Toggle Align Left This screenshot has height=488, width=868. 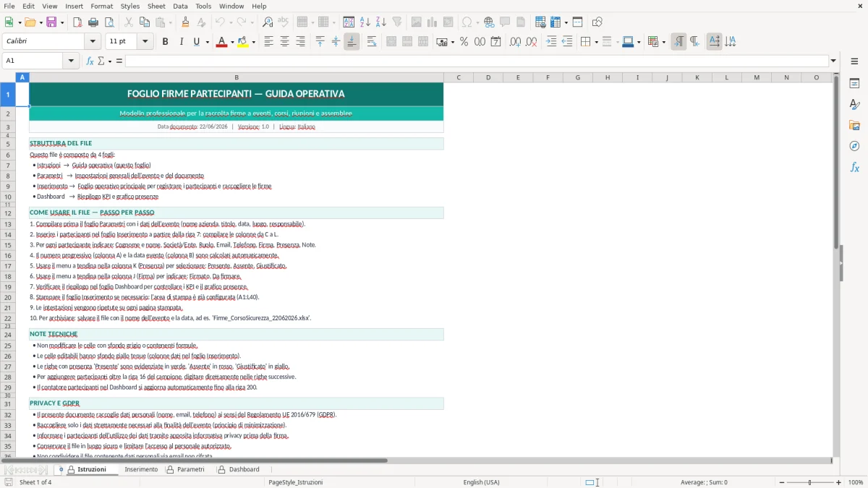point(268,42)
